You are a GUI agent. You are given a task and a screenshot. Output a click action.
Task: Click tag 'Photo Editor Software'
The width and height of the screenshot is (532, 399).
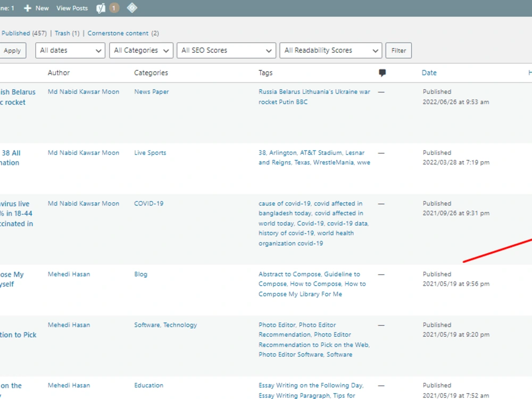pos(291,354)
